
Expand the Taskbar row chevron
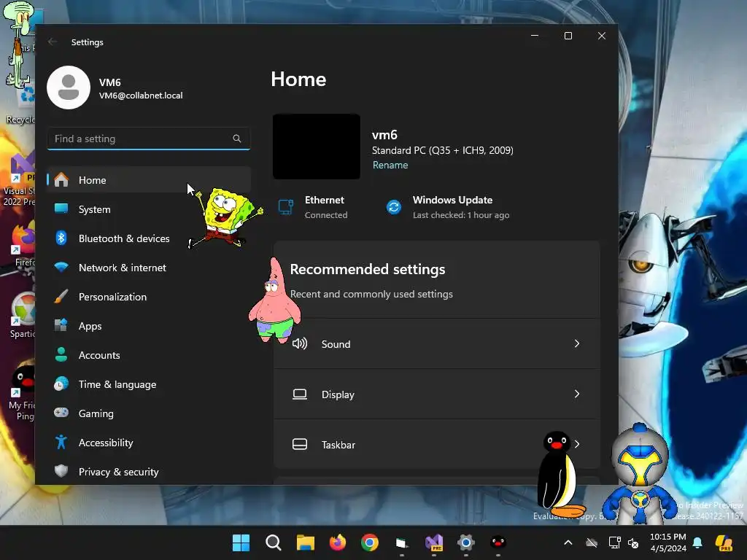[x=577, y=444]
